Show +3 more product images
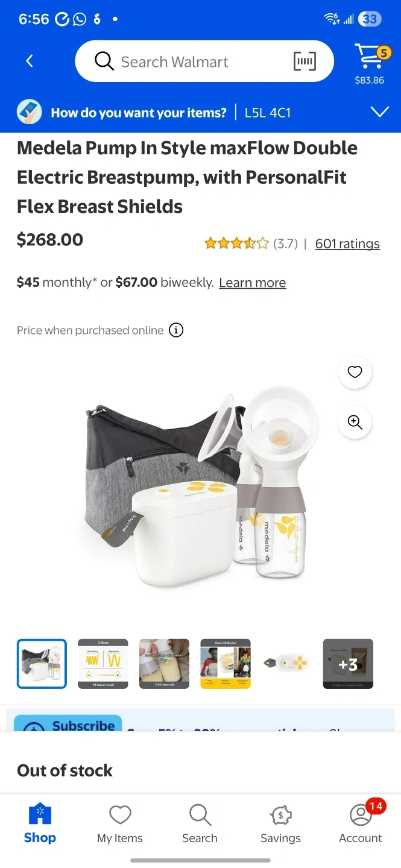 point(348,664)
